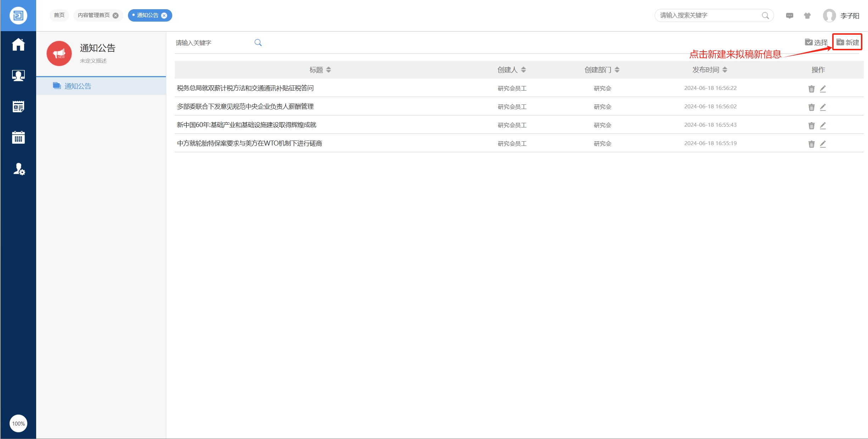Click the 100% zoom indicator circle
Image resolution: width=868 pixels, height=439 pixels.
tap(18, 423)
